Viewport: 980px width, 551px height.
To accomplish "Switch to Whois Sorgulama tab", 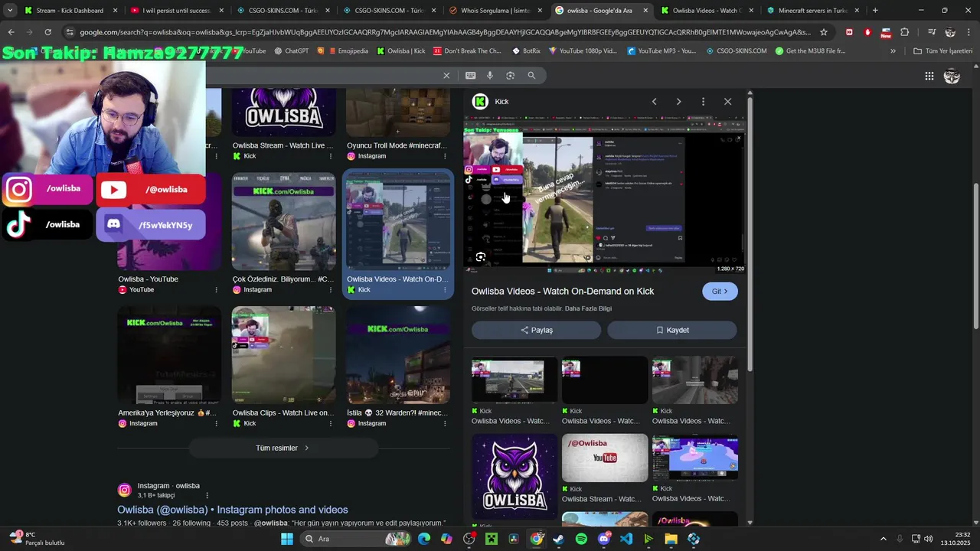I will pyautogui.click(x=495, y=11).
